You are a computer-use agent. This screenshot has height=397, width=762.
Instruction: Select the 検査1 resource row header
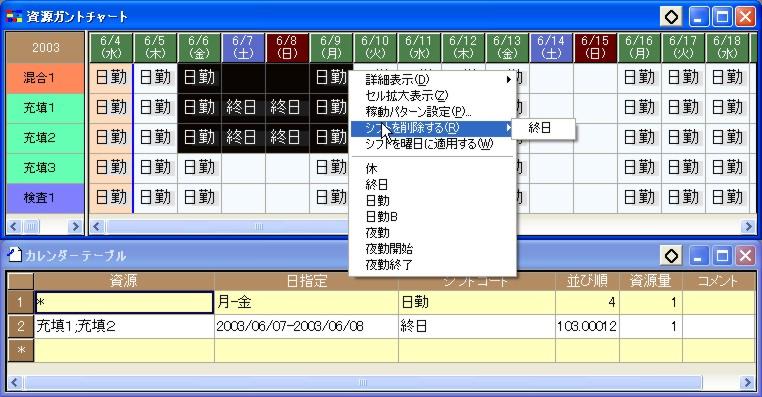pos(45,198)
